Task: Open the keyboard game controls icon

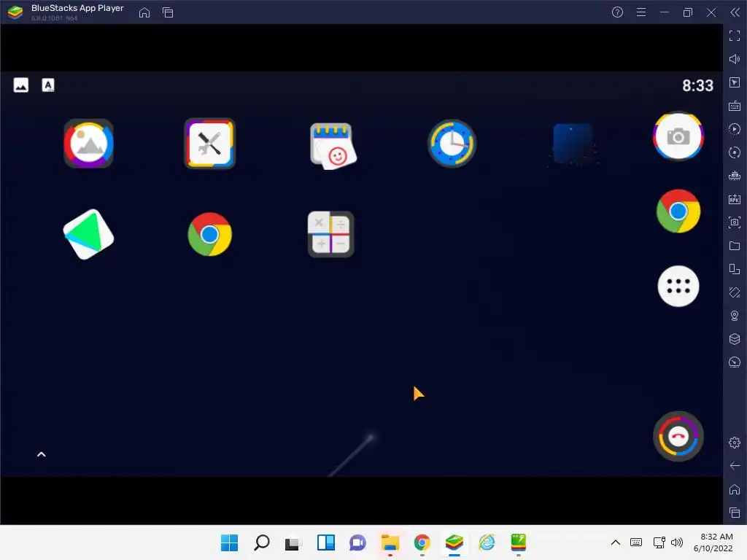Action: 735,106
